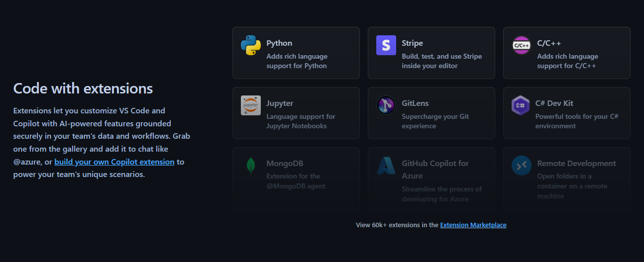Click 'Language support for Jupyter Notebooks' text
Viewport: 644px width, 262px height.
click(301, 121)
